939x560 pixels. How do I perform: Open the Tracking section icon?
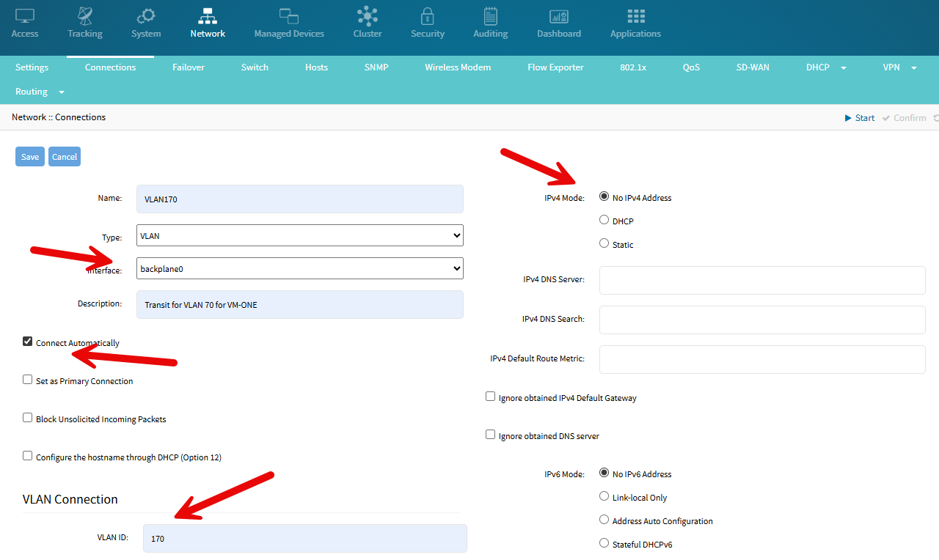coord(85,16)
